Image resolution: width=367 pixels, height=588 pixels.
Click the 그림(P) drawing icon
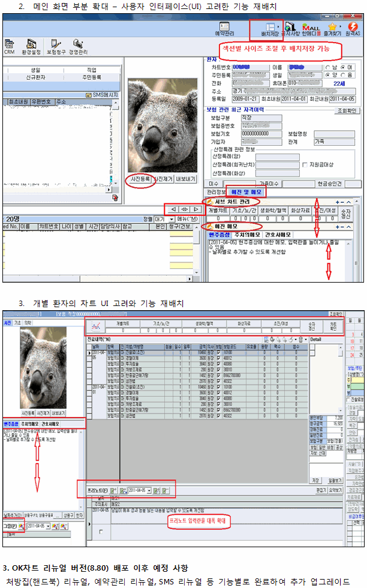(21, 527)
